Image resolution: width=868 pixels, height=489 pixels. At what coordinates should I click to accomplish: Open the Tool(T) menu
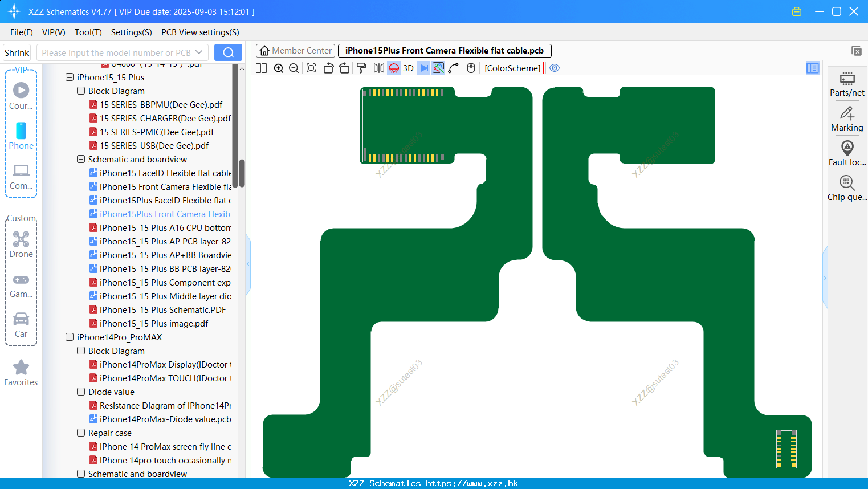point(88,32)
